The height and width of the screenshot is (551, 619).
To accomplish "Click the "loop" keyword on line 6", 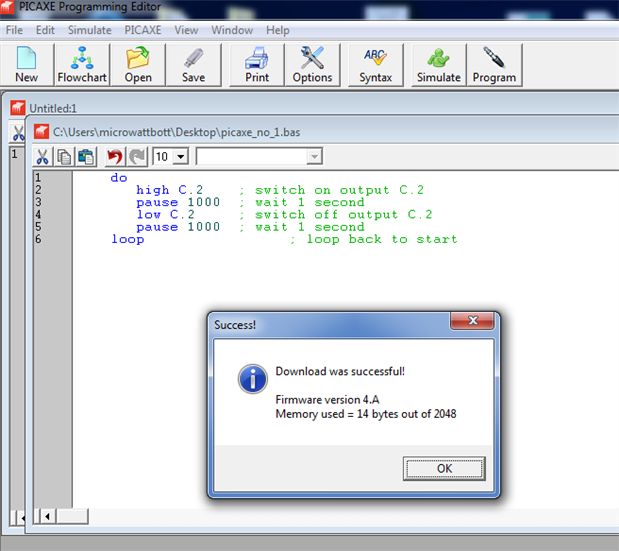I will [128, 239].
